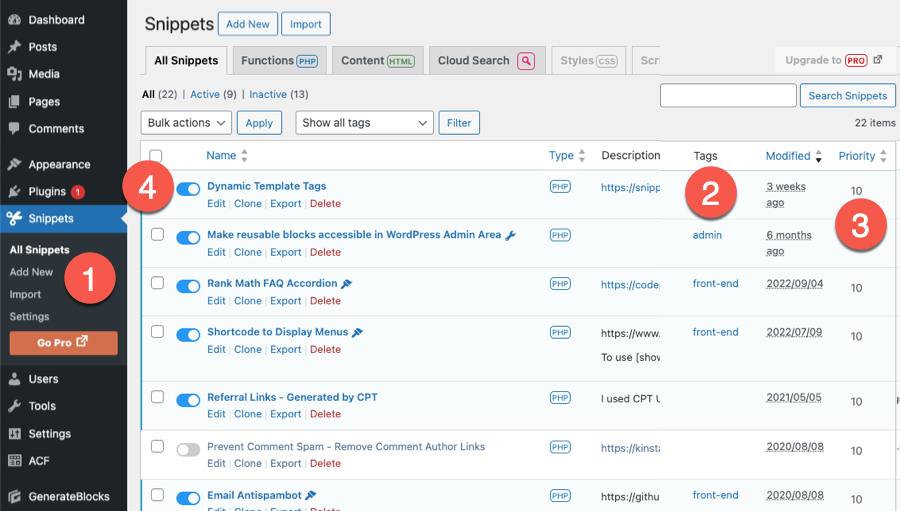900x511 pixels.
Task: Click the Tools wrench icon
Action: pos(14,406)
